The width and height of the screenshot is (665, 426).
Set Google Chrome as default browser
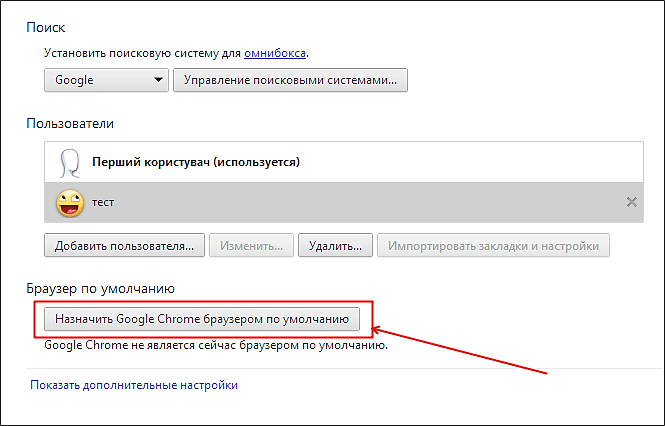pos(202,319)
